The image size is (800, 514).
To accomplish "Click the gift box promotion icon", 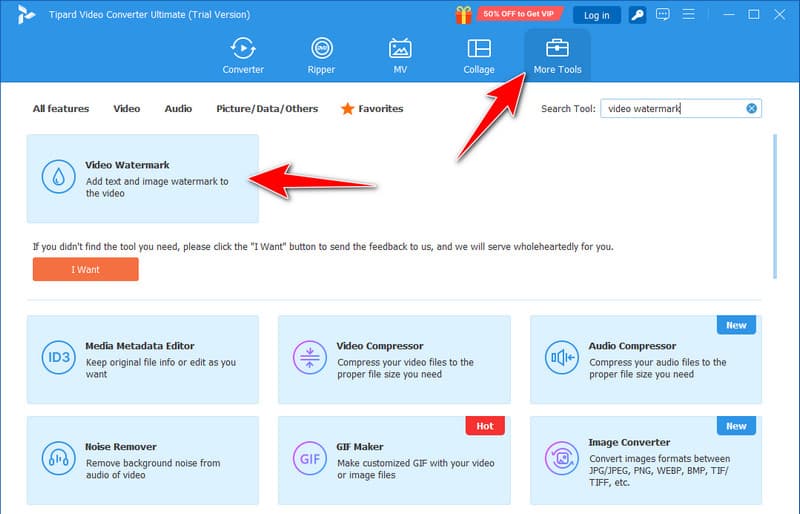I will [x=463, y=15].
